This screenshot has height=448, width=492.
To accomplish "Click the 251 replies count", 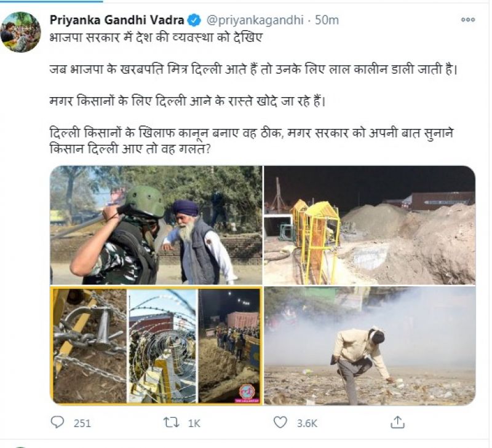I will click(82, 423).
